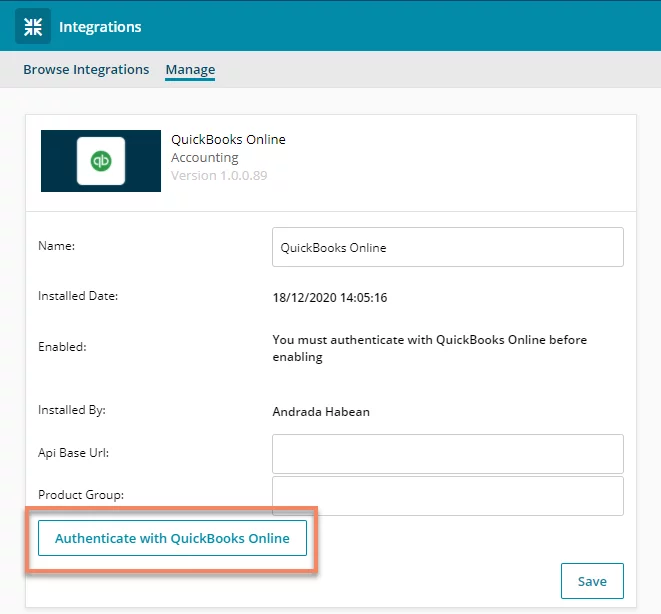Focus the Name input field
661x614 pixels.
[448, 247]
